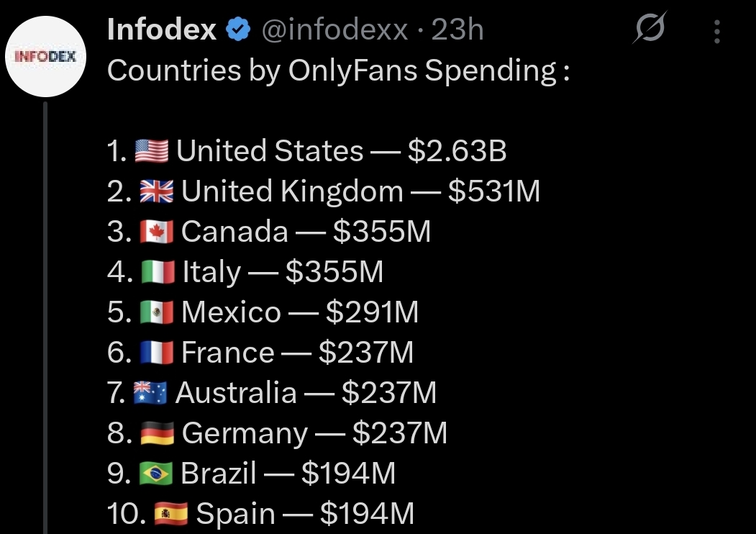Click the Italy flag emoji

[157, 273]
